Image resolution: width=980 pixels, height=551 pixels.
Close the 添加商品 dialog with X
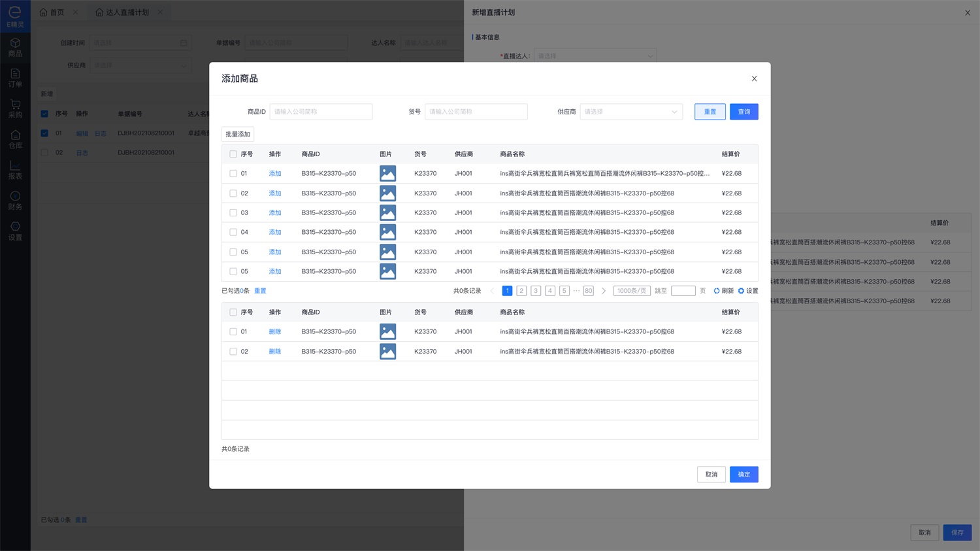754,78
